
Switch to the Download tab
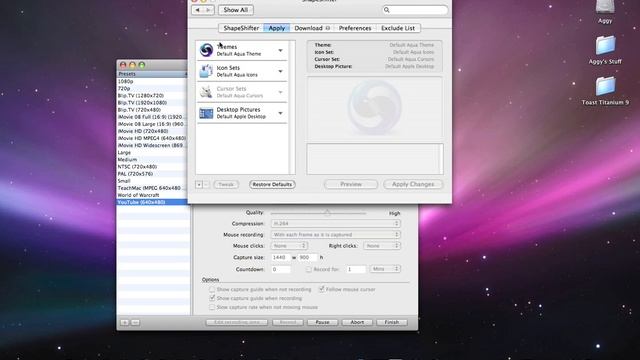pyautogui.click(x=312, y=28)
